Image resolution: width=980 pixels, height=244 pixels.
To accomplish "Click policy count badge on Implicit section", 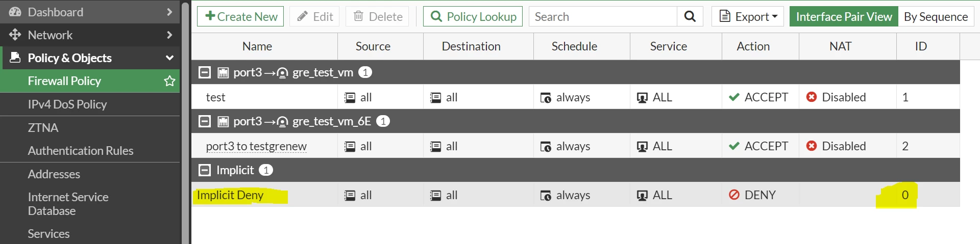I will (265, 170).
